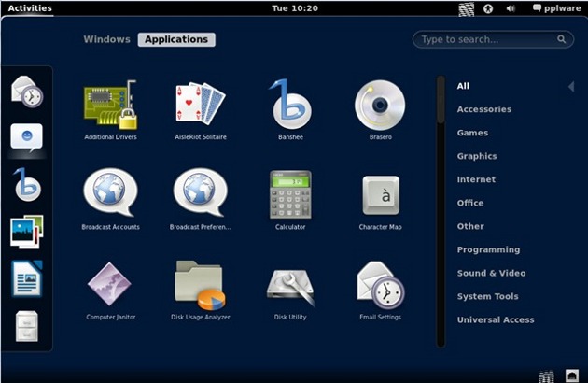
Task: Open the file cabinet icon in the dash
Action: click(27, 326)
